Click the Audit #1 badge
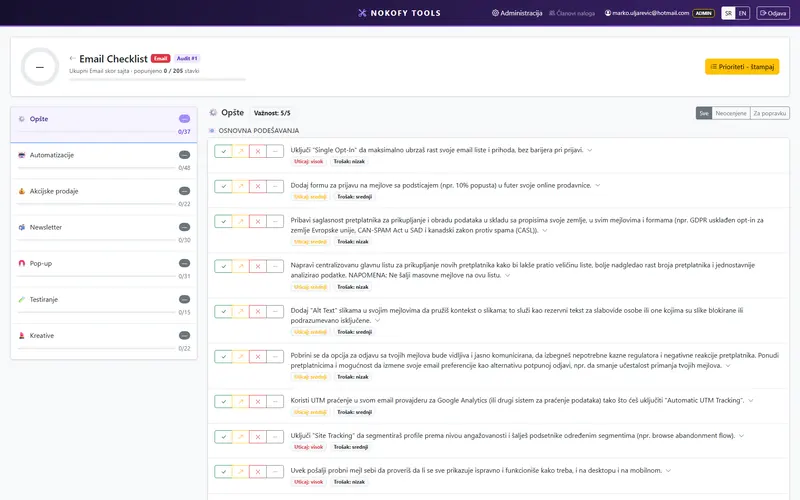800x500 pixels. tap(187, 59)
